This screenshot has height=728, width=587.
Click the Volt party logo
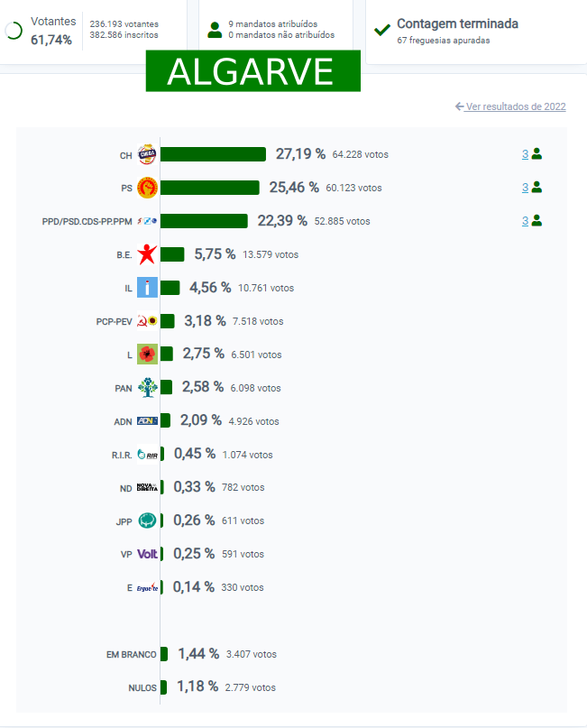coord(147,554)
